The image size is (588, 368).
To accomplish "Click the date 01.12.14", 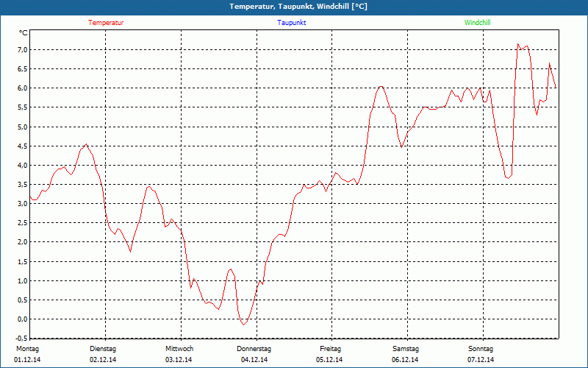I will pos(27,360).
